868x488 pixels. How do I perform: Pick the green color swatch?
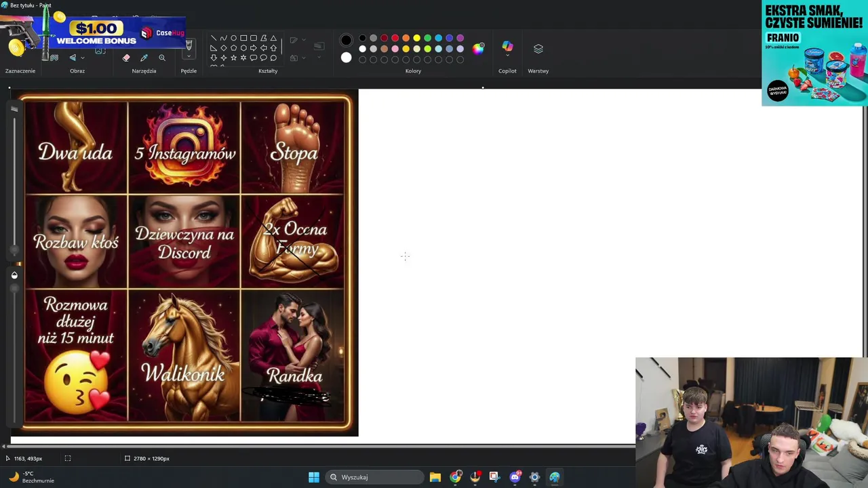[427, 38]
